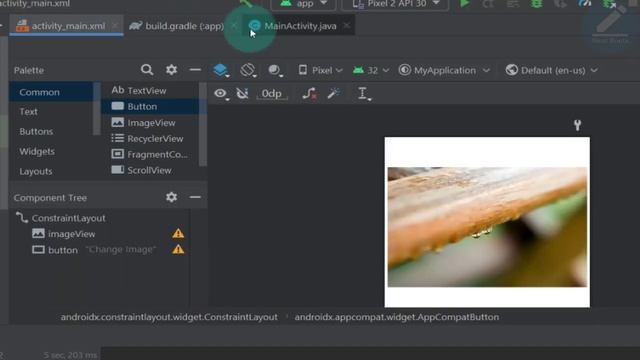Open guidelines dropdown icon
Image resolution: width=640 pixels, height=360 pixels.
363,93
